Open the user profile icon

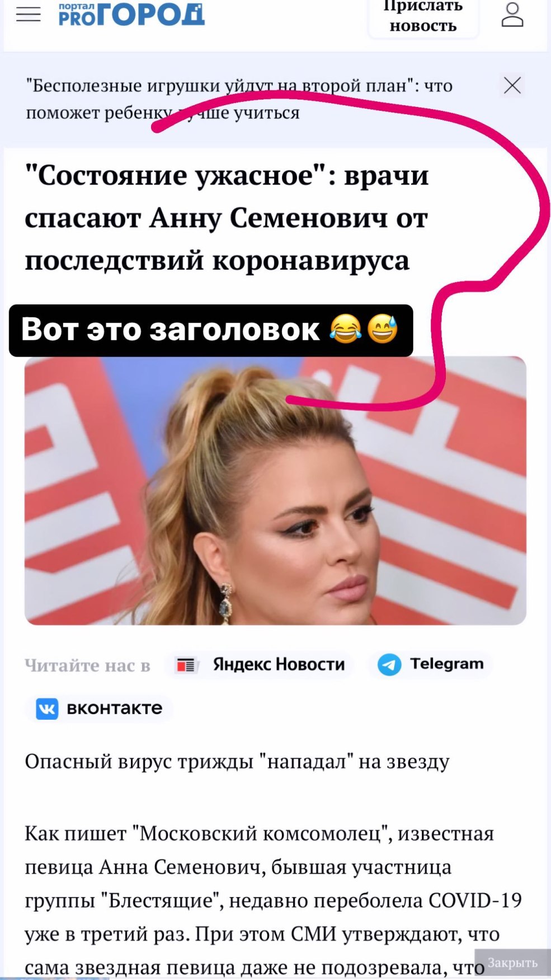(512, 15)
